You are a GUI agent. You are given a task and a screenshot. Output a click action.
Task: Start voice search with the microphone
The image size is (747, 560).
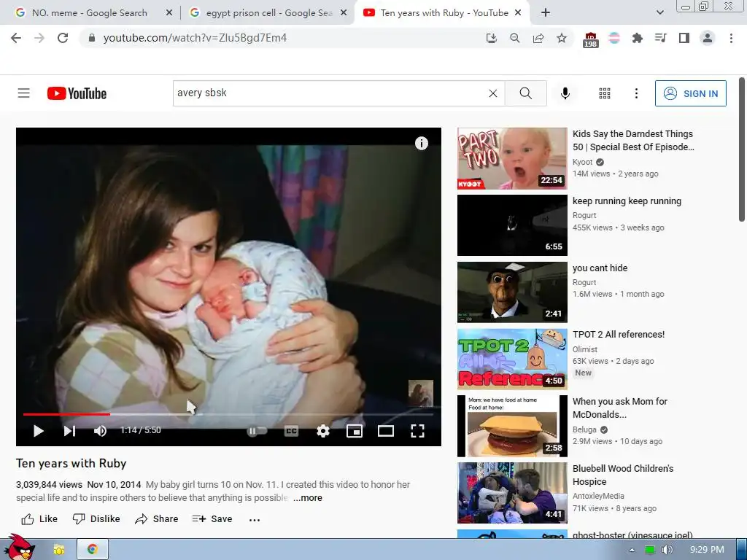pyautogui.click(x=565, y=93)
